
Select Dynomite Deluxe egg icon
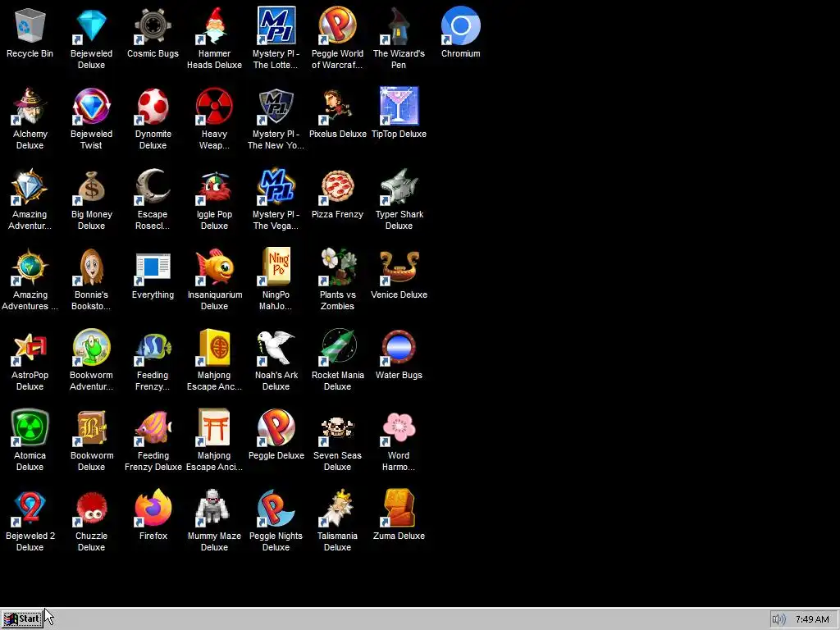tap(153, 106)
